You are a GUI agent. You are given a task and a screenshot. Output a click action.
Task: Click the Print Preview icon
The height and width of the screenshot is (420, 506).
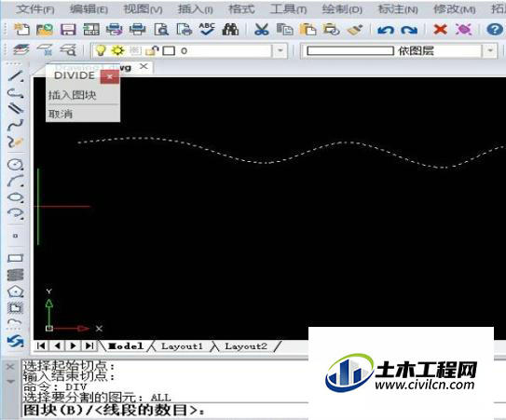[161, 30]
